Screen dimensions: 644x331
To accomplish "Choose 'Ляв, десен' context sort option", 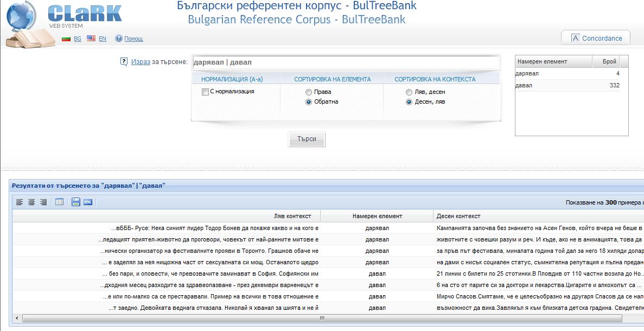I will 409,92.
